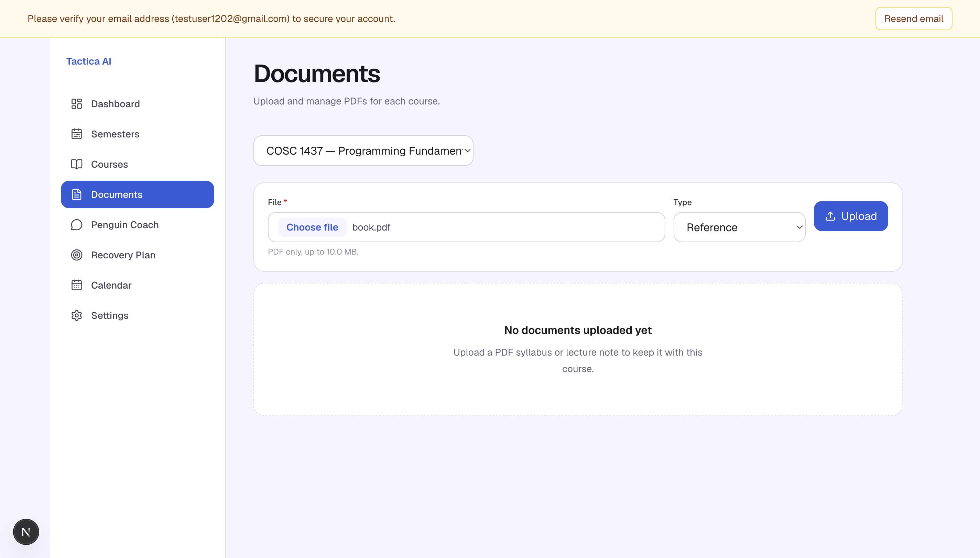The height and width of the screenshot is (558, 980).
Task: Click the Penguin Coach chat bubble icon
Action: pos(77,225)
